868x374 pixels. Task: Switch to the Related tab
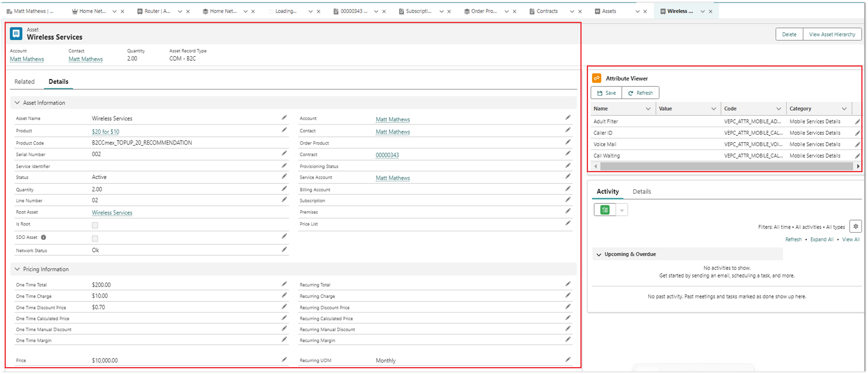(24, 82)
